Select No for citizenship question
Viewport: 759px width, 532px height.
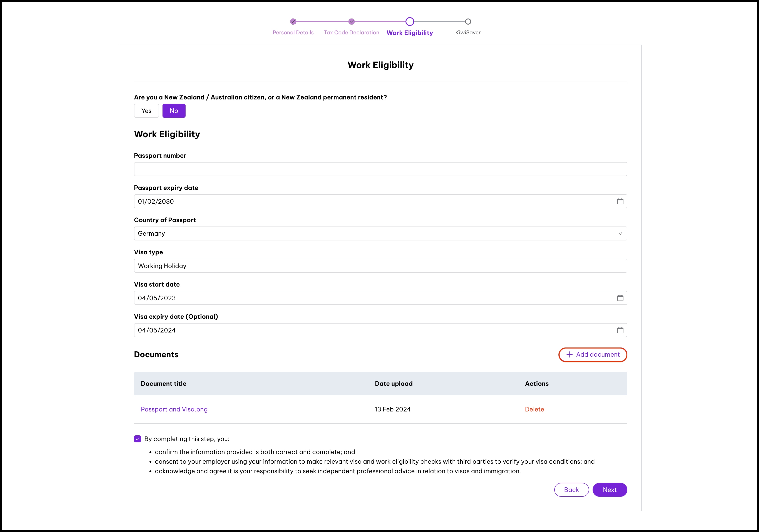pyautogui.click(x=174, y=111)
